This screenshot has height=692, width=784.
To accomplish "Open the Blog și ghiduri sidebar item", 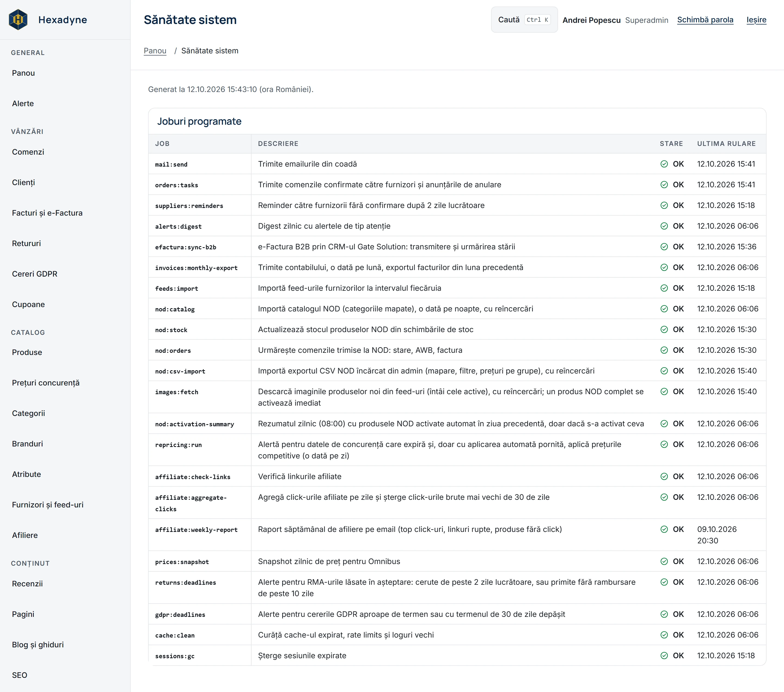I will click(38, 645).
